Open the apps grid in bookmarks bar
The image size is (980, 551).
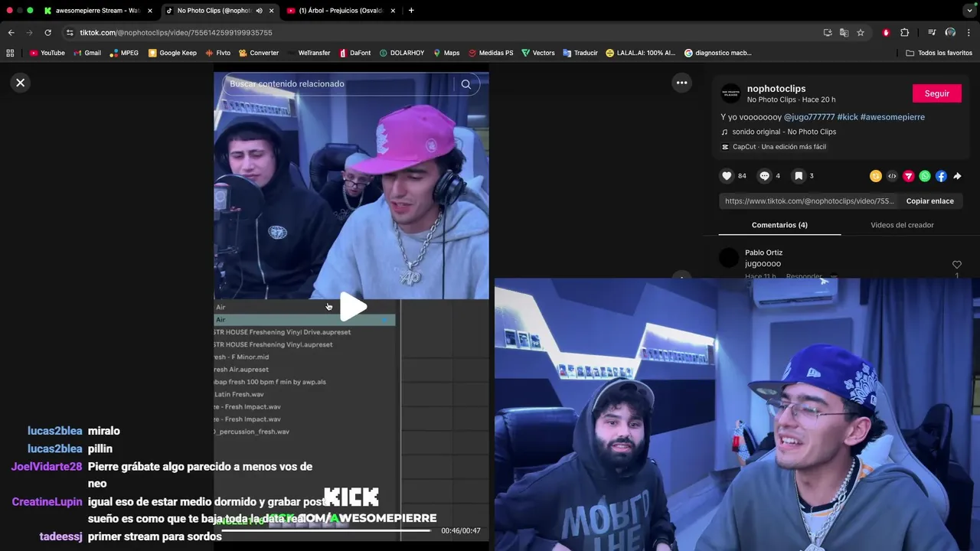click(x=10, y=53)
